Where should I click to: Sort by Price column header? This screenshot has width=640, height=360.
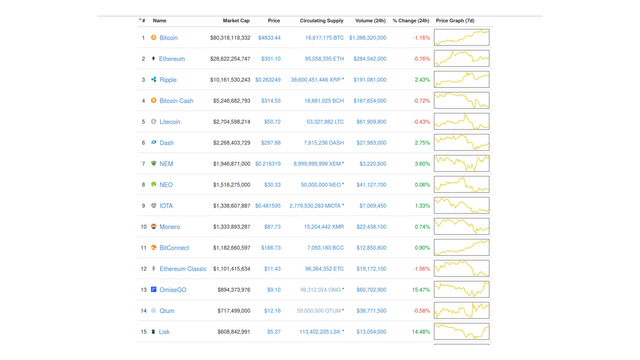tap(274, 20)
